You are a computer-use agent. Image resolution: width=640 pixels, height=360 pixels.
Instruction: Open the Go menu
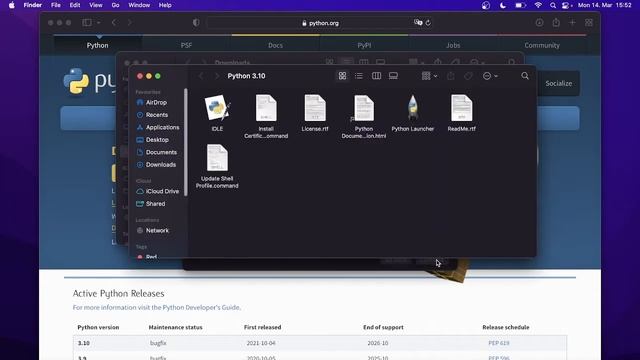[116, 5]
